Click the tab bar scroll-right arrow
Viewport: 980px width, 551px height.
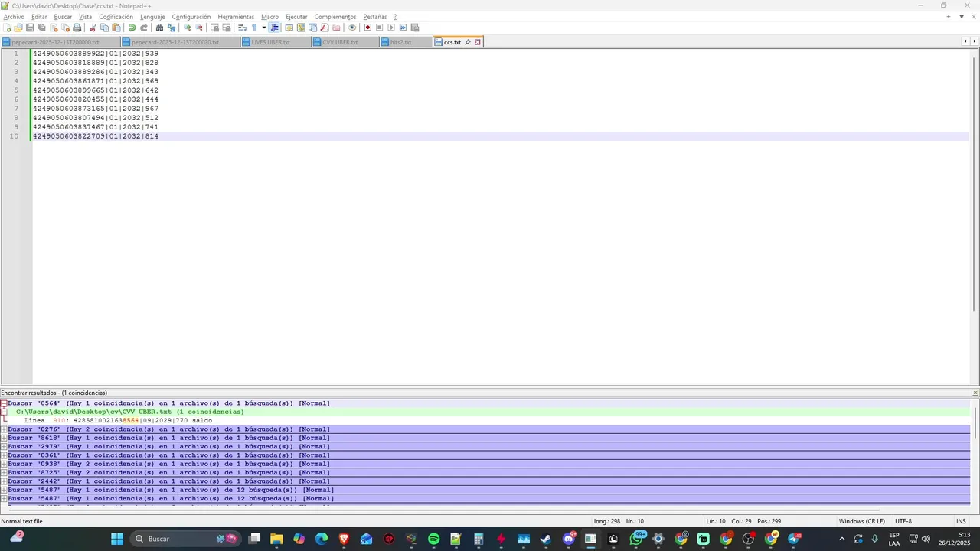coord(975,41)
